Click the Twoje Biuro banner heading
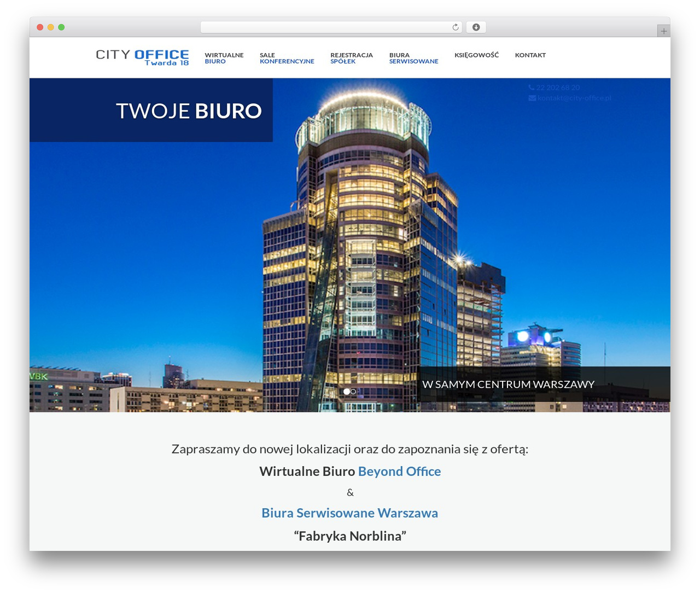The image size is (700, 593). pos(189,111)
